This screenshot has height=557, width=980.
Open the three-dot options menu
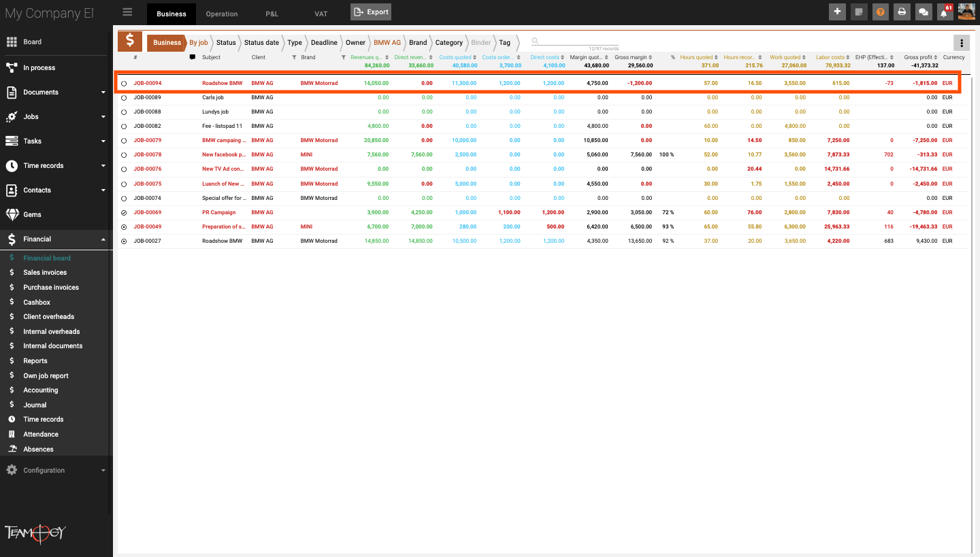pyautogui.click(x=962, y=43)
